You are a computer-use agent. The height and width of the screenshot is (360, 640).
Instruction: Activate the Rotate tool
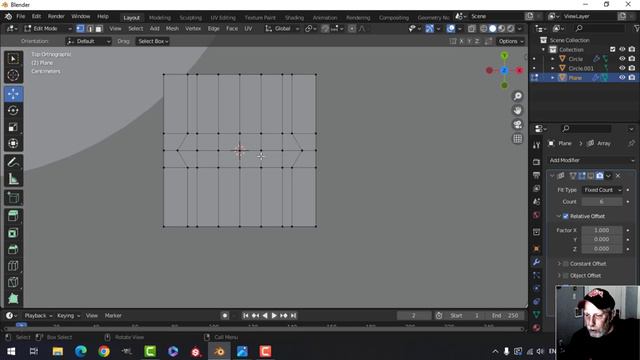click(13, 111)
